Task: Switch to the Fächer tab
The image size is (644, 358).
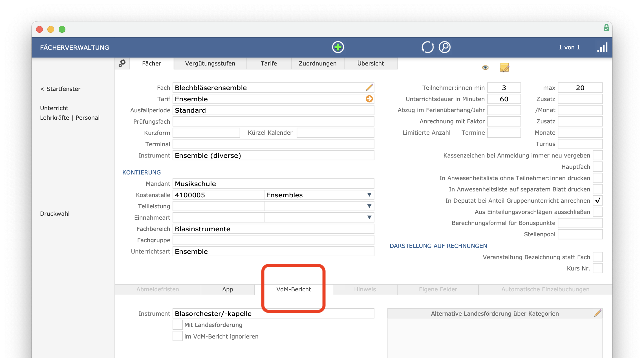Action: (x=151, y=63)
